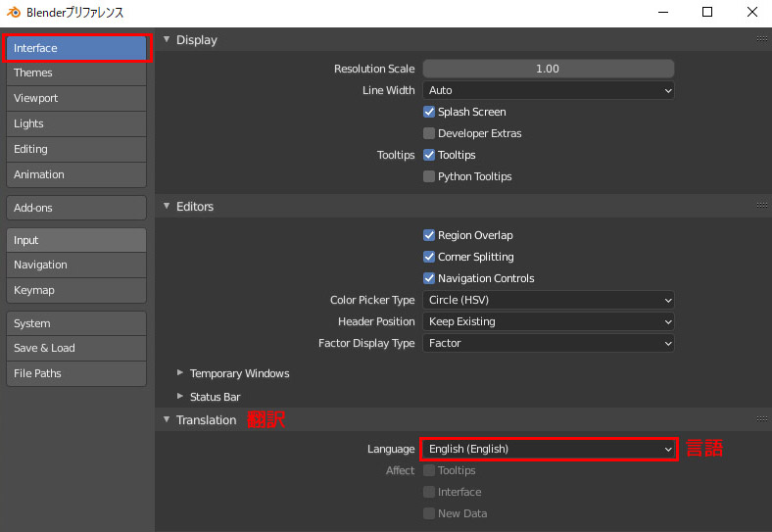Minimize the Blender preferences window
This screenshot has width=772, height=532.
663,13
